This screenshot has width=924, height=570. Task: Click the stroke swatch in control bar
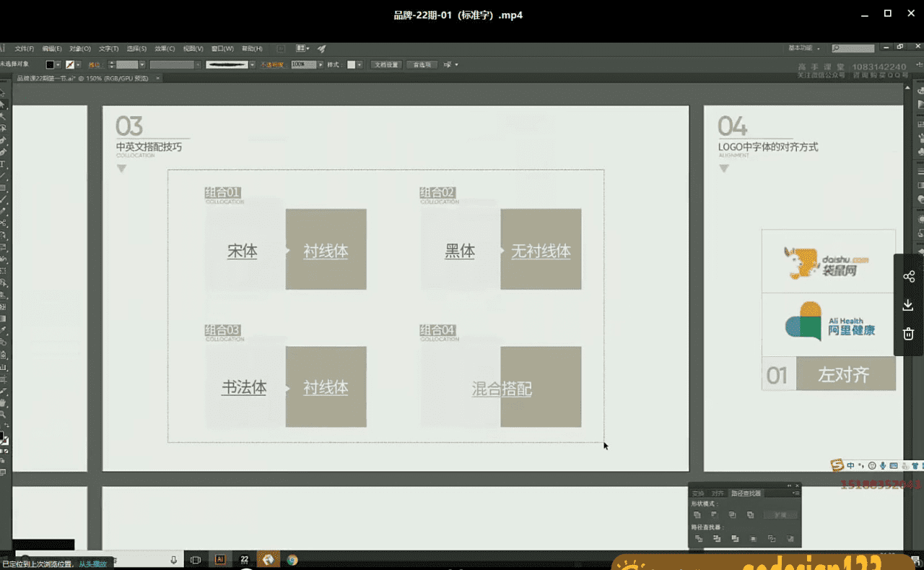point(70,64)
